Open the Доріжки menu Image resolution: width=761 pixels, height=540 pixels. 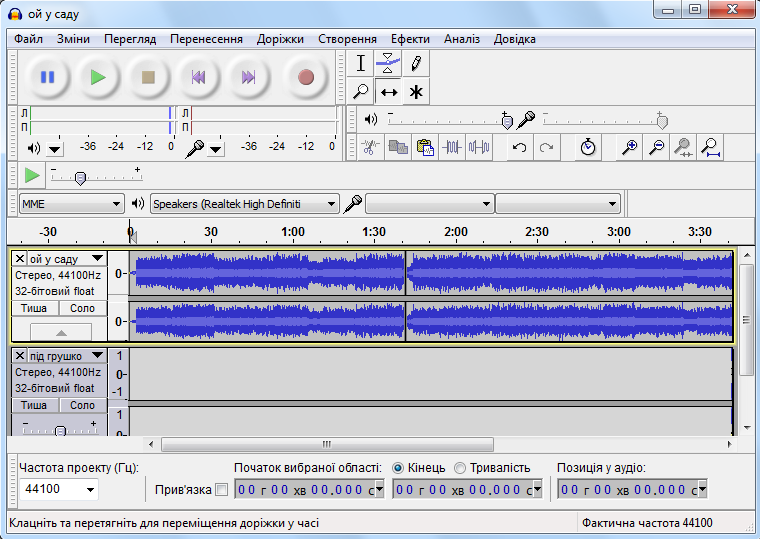(x=281, y=39)
